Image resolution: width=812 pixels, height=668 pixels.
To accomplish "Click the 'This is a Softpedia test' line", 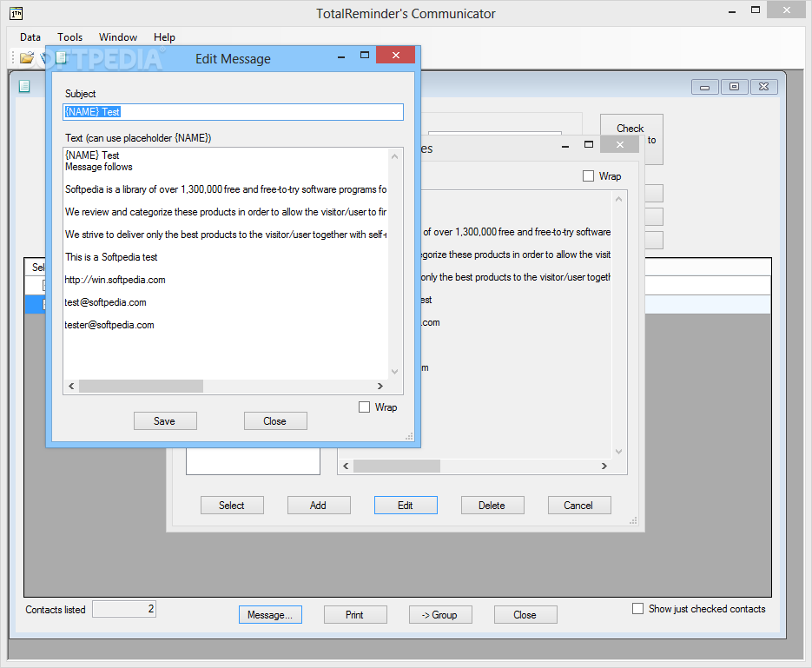I will pos(111,257).
